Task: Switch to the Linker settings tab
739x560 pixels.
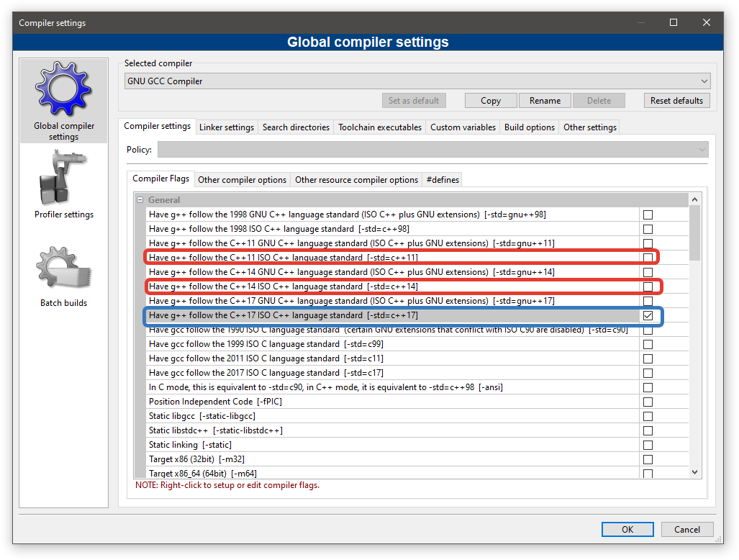Action: click(x=227, y=127)
